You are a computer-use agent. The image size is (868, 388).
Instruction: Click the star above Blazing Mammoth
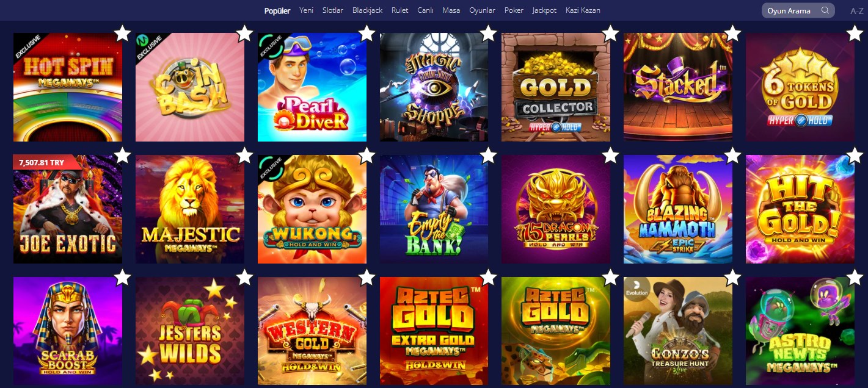point(732,155)
